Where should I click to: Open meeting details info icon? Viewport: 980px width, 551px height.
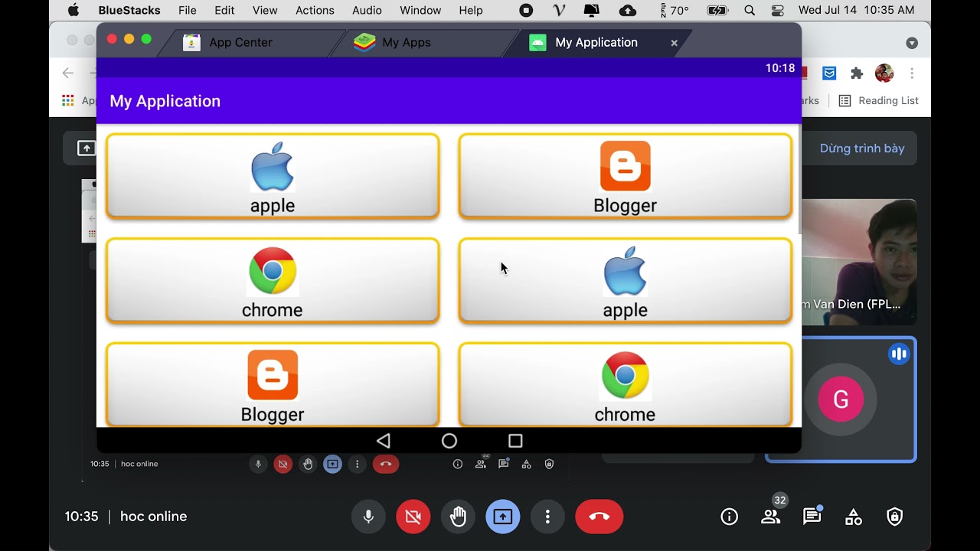tap(730, 517)
